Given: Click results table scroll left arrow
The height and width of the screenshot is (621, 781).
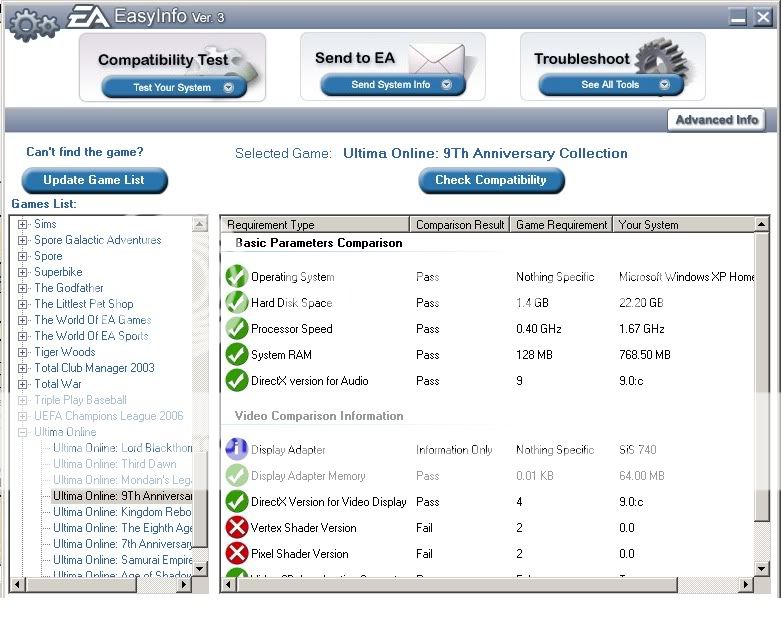Looking at the screenshot, I should pos(229,584).
